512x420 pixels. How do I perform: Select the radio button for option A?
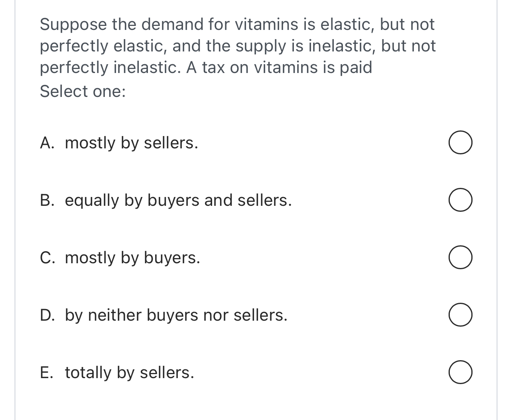[460, 142]
